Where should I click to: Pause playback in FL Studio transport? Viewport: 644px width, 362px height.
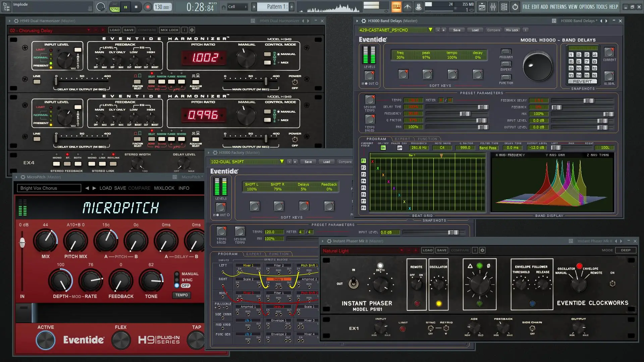[125, 7]
